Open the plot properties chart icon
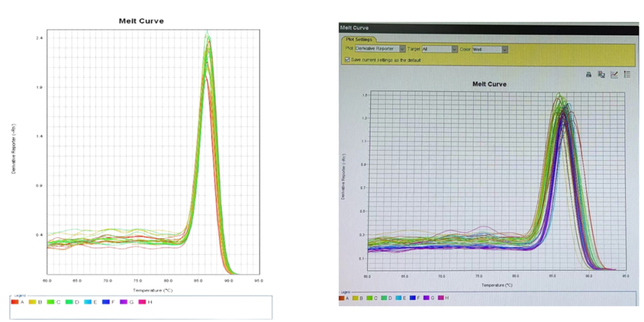The width and height of the screenshot is (644, 322). [614, 75]
